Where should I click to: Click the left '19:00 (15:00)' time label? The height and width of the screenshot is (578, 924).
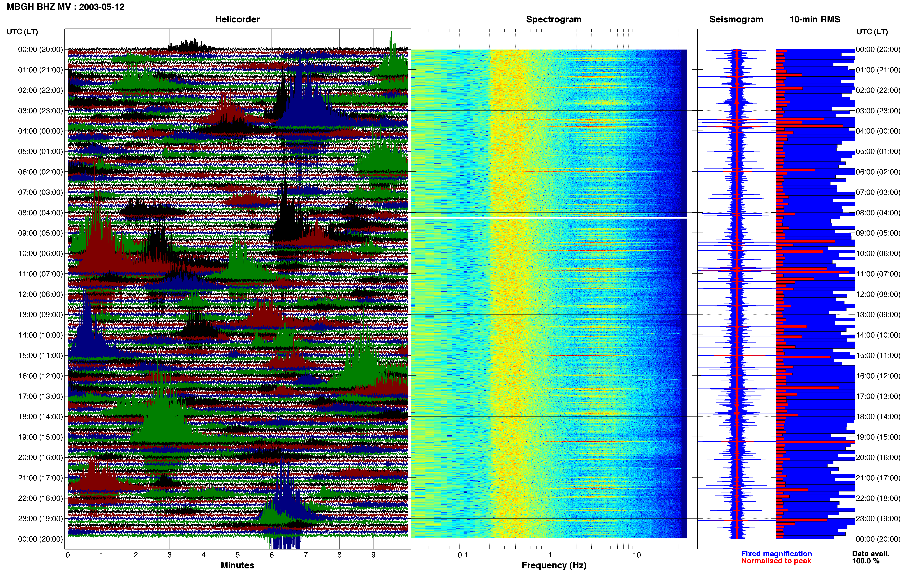(40, 437)
